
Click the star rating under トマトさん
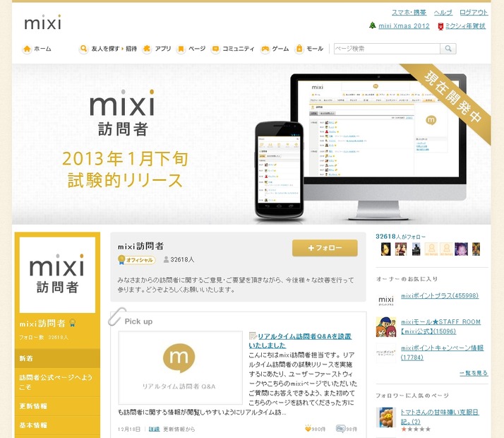(x=416, y=429)
